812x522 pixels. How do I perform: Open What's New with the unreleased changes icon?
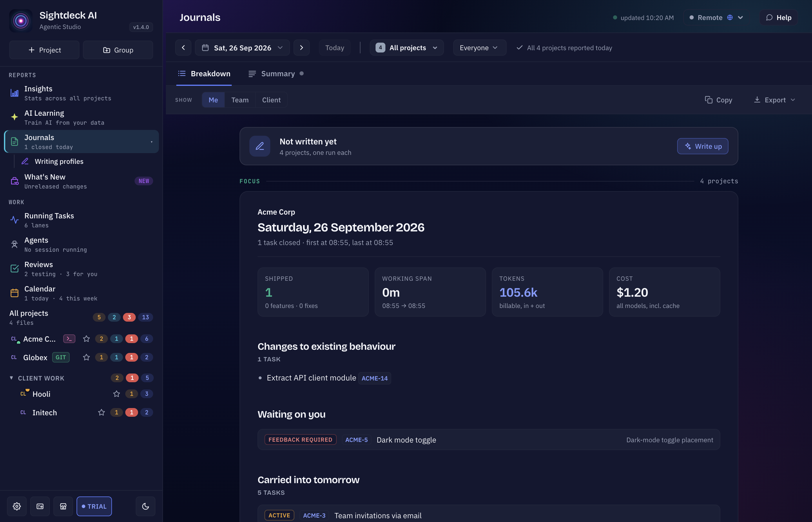coord(81,181)
